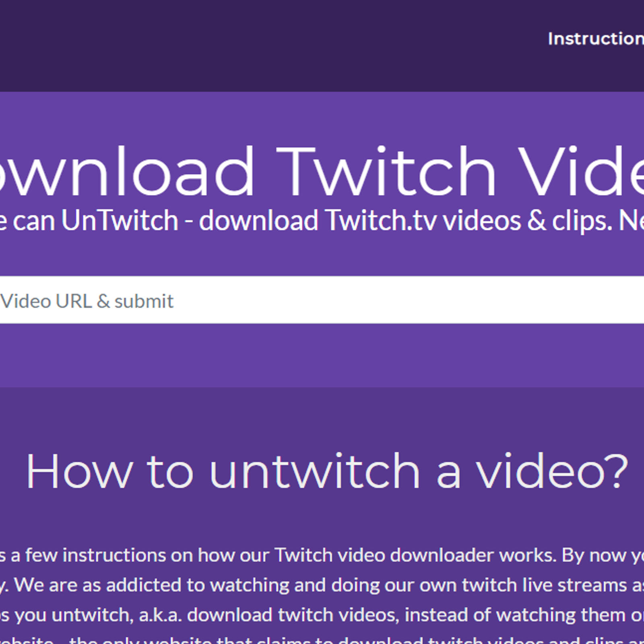
Task: Click the Video URL & submit input field
Action: tap(322, 300)
